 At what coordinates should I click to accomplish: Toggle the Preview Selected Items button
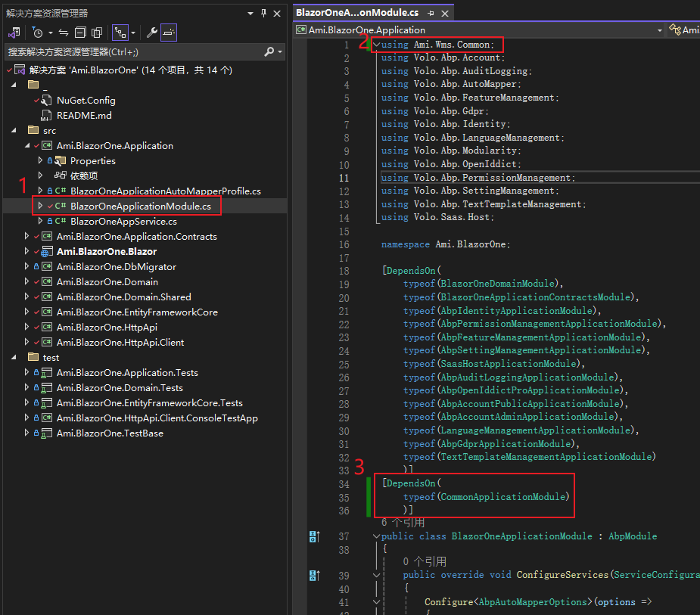[169, 33]
